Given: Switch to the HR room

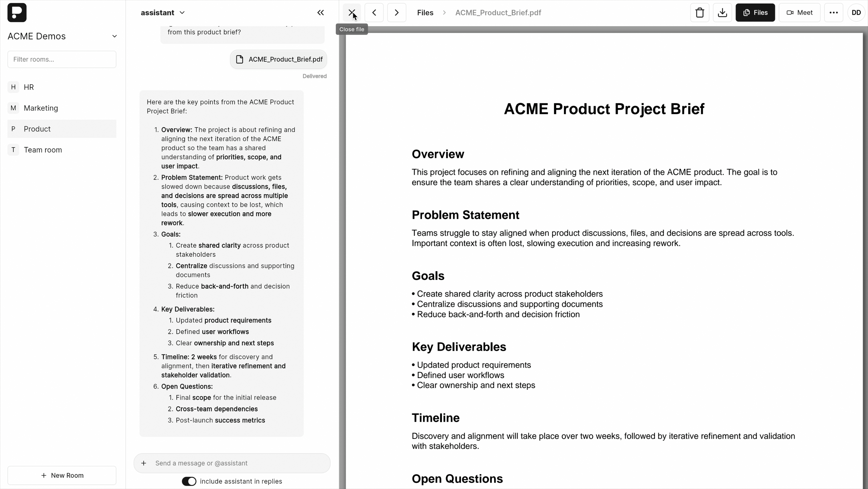Looking at the screenshot, I should point(29,87).
